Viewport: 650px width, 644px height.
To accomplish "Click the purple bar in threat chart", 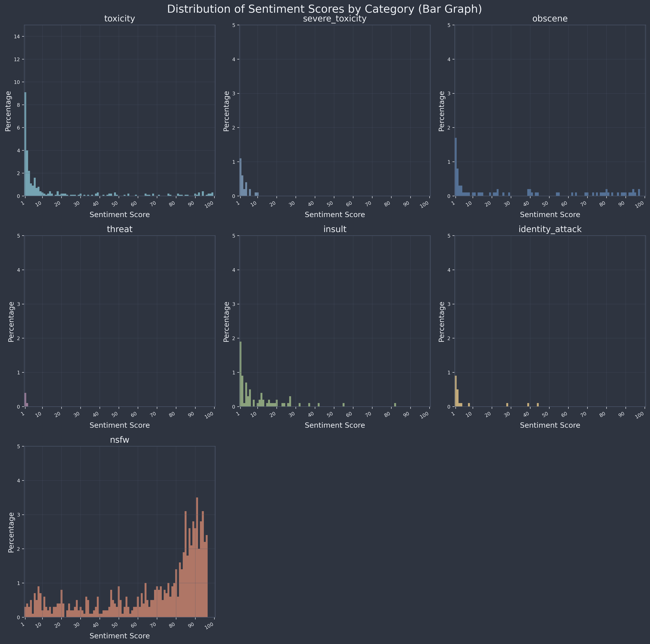I will click(25, 400).
